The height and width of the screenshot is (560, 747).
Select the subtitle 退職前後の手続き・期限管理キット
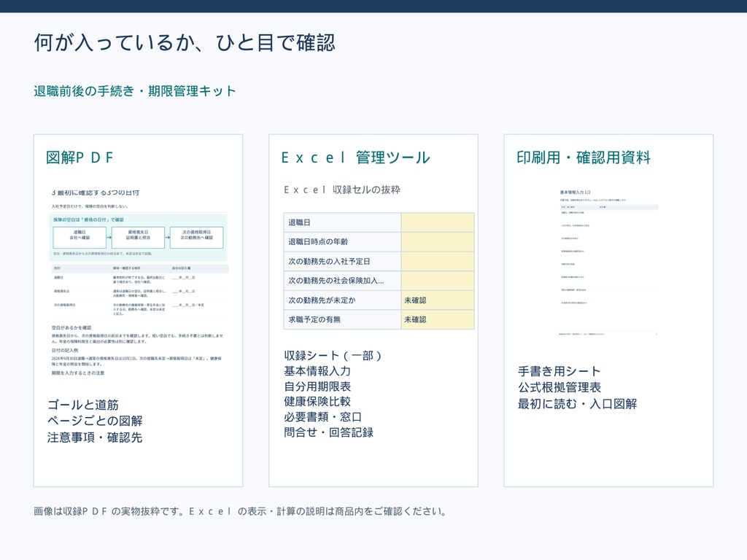[135, 91]
